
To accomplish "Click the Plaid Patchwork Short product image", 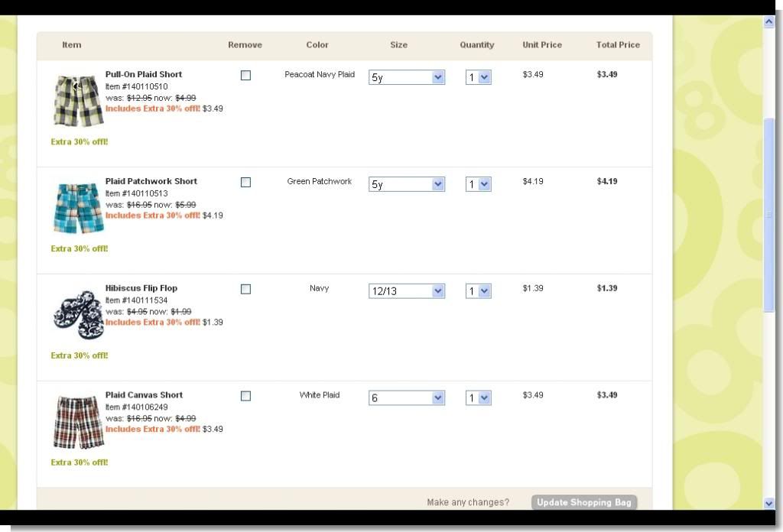I will pos(78,207).
